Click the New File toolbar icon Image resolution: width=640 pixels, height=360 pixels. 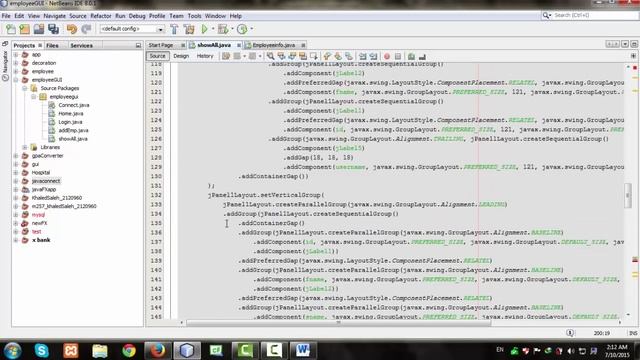point(11,29)
